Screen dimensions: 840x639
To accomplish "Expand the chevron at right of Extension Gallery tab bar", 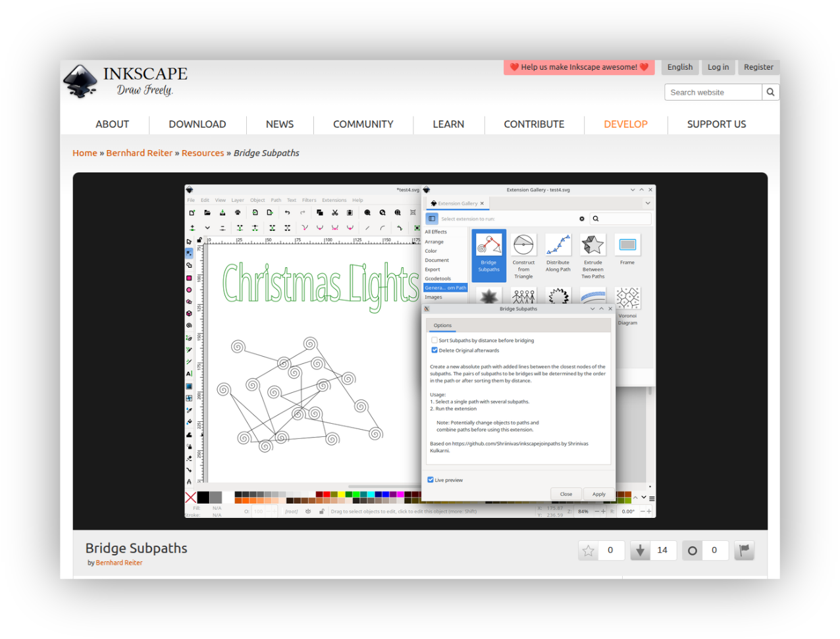I will click(648, 203).
